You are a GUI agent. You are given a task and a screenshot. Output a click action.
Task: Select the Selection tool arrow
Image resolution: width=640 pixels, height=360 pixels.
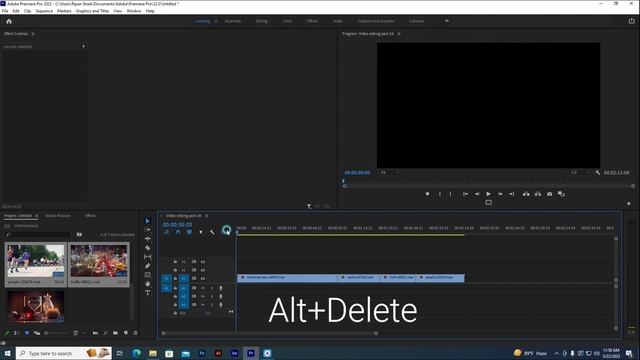pos(148,221)
